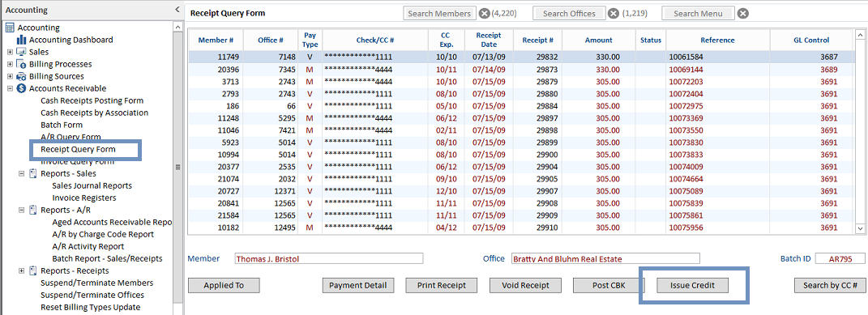Image resolution: width=868 pixels, height=315 pixels.
Task: Click the Office name field
Action: [605, 258]
